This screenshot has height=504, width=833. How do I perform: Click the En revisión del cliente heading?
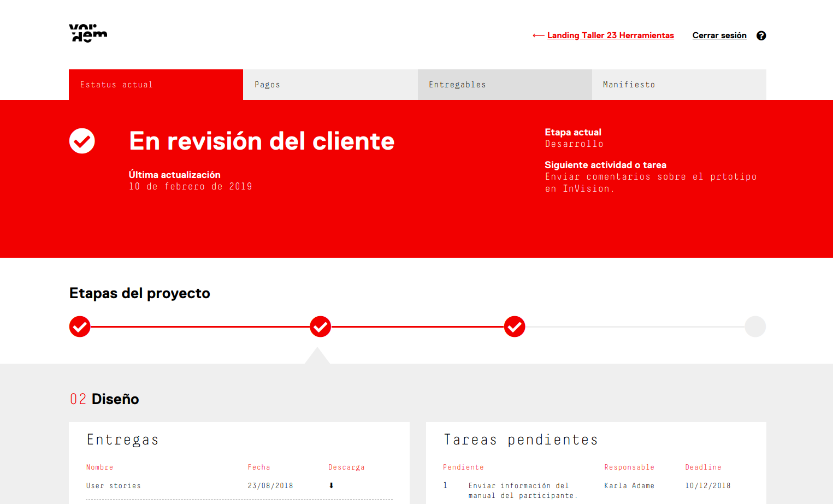262,141
